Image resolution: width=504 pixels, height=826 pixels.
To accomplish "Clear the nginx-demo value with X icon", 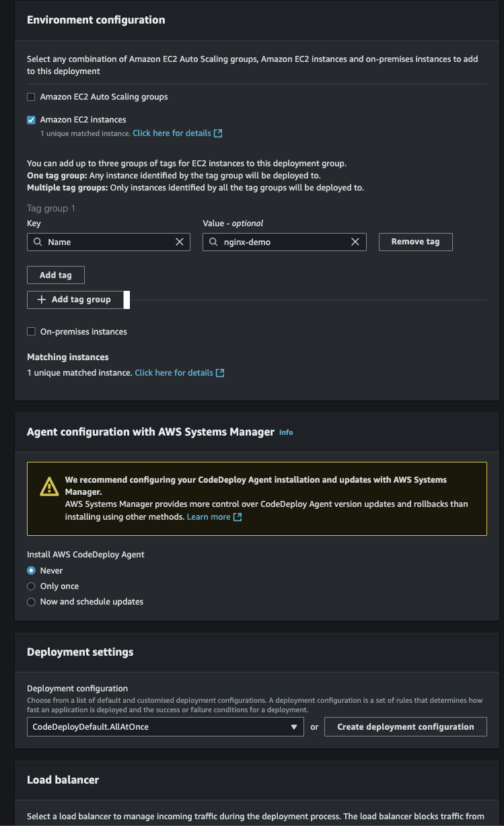I will pyautogui.click(x=355, y=242).
